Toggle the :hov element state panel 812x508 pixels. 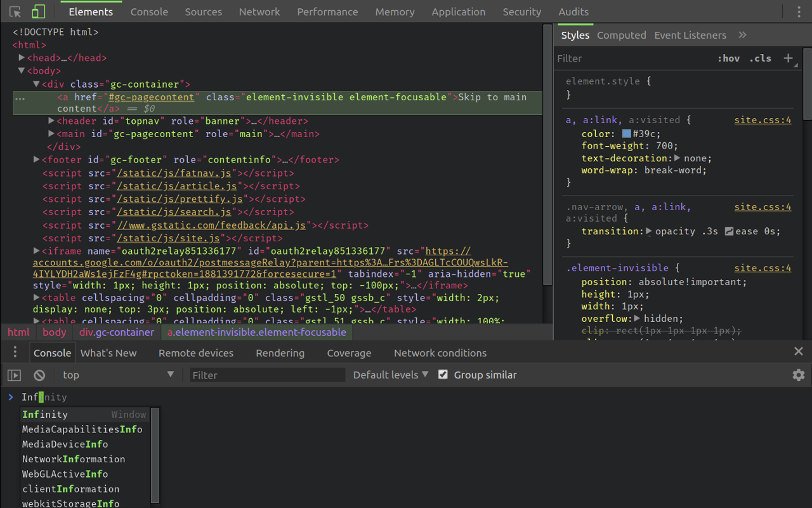[x=728, y=58]
